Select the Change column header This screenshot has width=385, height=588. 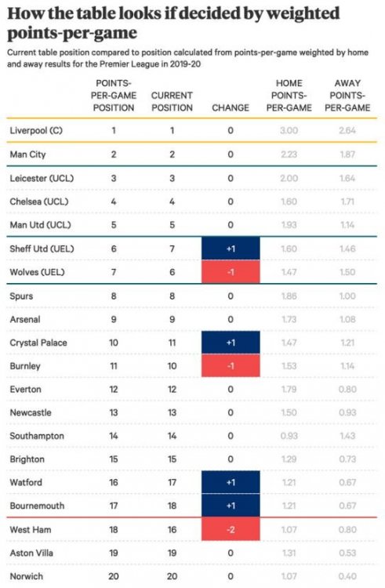click(x=231, y=108)
